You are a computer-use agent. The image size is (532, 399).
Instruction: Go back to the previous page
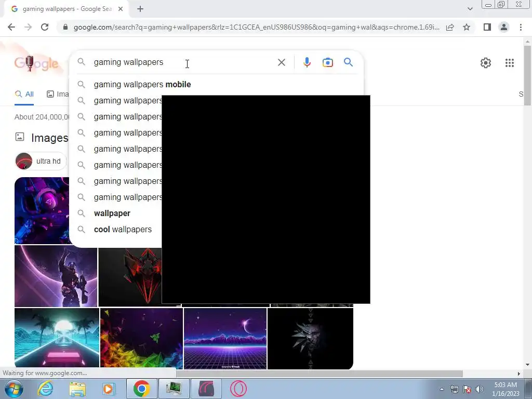tap(11, 27)
